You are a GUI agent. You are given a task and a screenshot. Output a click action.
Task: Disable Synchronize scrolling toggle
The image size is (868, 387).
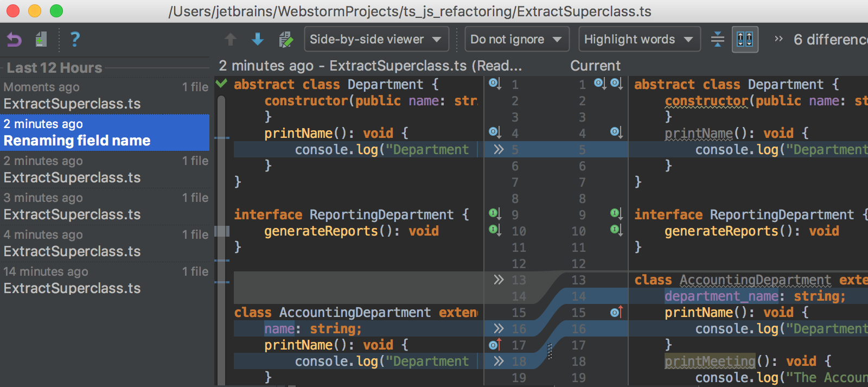click(x=744, y=40)
